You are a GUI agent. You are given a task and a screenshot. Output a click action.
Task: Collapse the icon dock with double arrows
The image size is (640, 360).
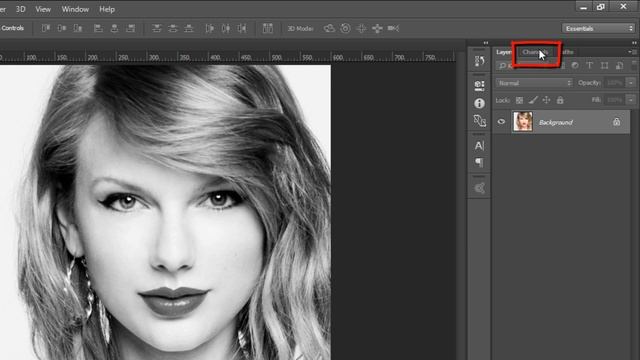pyautogui.click(x=486, y=43)
